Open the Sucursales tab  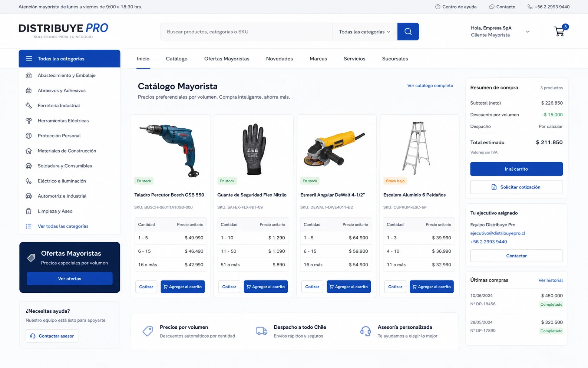pyautogui.click(x=395, y=59)
